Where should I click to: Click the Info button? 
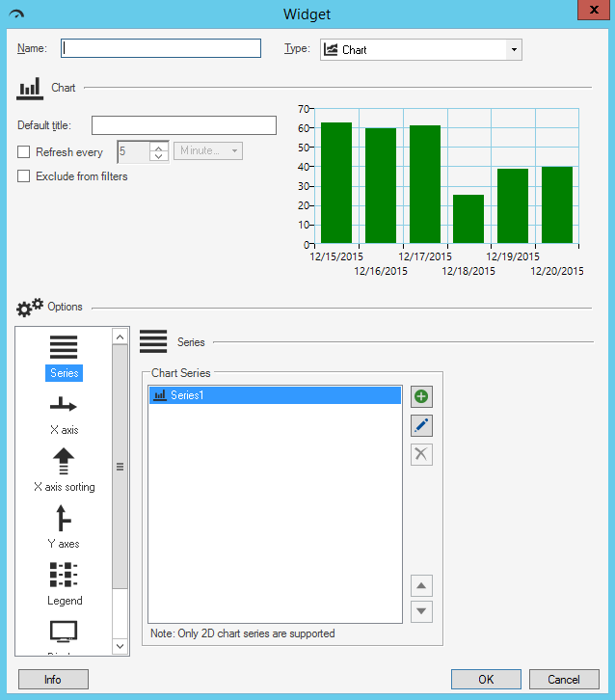[x=53, y=679]
